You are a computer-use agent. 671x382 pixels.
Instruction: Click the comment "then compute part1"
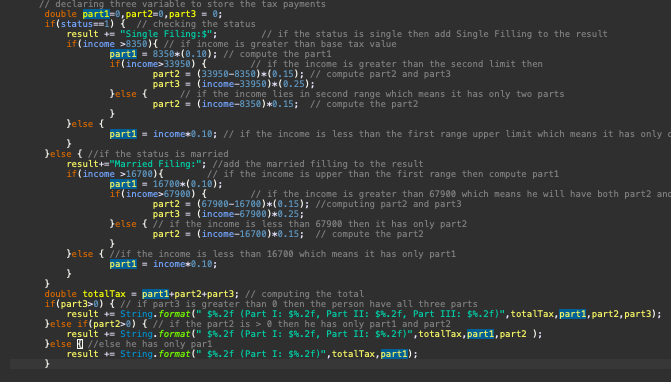pyautogui.click(x=510, y=174)
